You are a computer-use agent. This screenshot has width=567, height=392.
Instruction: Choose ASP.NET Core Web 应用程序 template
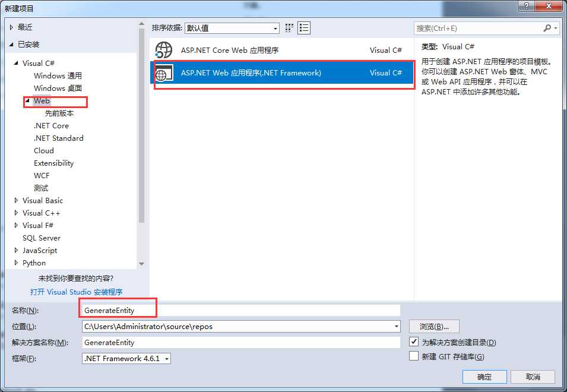click(x=282, y=50)
